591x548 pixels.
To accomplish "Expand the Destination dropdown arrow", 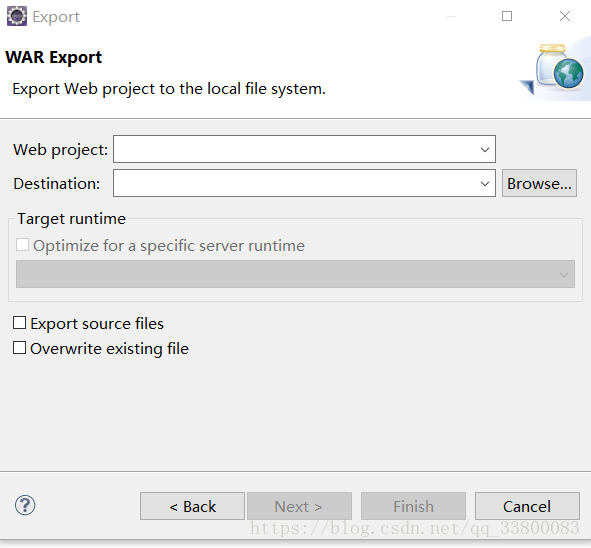I will tap(485, 184).
